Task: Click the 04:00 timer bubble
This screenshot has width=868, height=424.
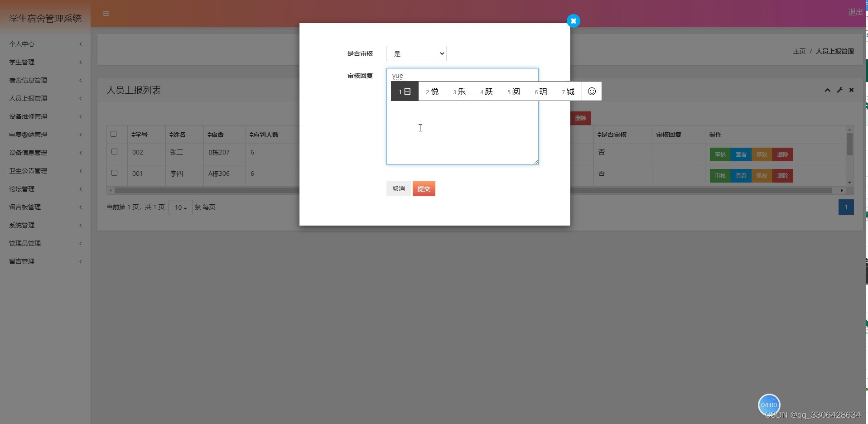Action: (769, 405)
